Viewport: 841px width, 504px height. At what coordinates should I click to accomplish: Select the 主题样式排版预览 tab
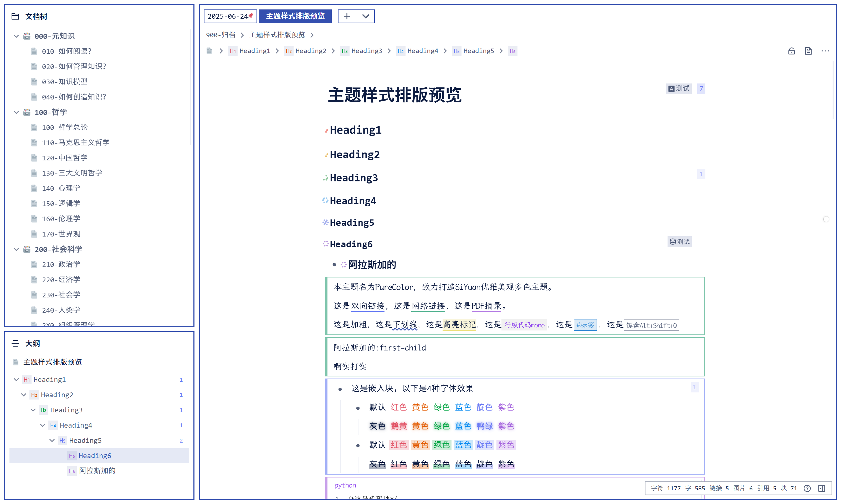coord(295,16)
